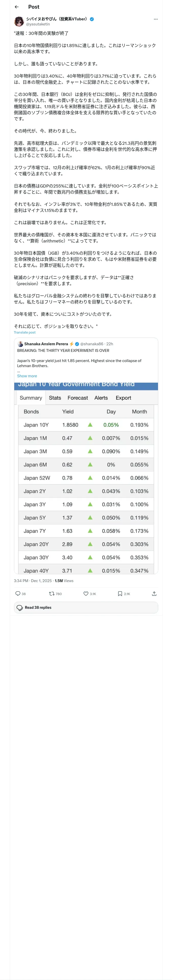Viewport: 172px width, 980px height.
Task: Like the post with heart icon
Action: [x=86, y=594]
